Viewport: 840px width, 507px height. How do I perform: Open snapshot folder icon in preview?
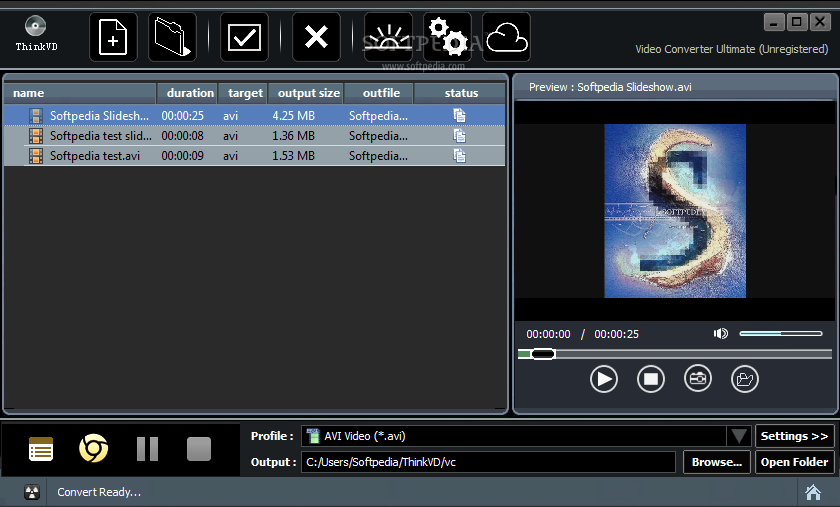pos(745,379)
